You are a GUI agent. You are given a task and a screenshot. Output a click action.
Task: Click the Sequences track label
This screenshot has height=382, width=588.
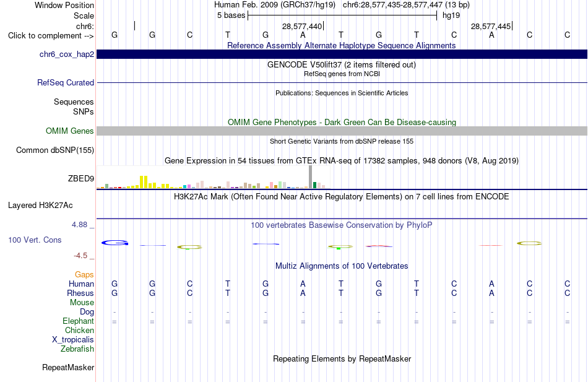pos(74,102)
